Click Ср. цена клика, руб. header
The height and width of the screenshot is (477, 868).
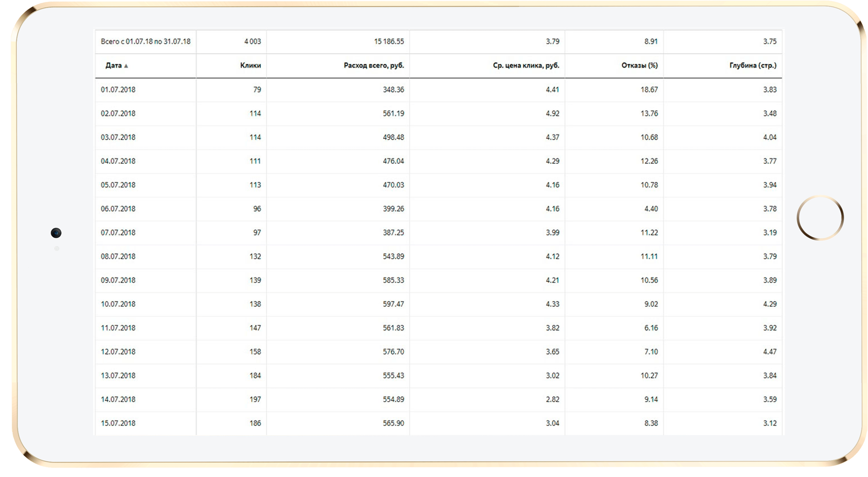526,65
